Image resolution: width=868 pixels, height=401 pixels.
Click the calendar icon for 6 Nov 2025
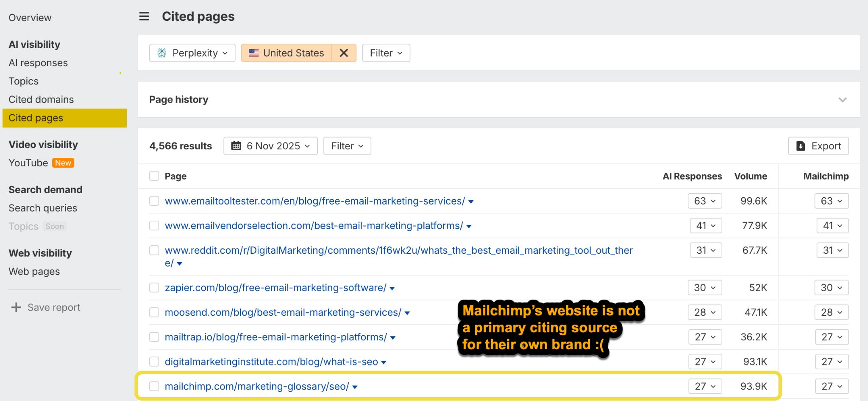click(x=236, y=146)
